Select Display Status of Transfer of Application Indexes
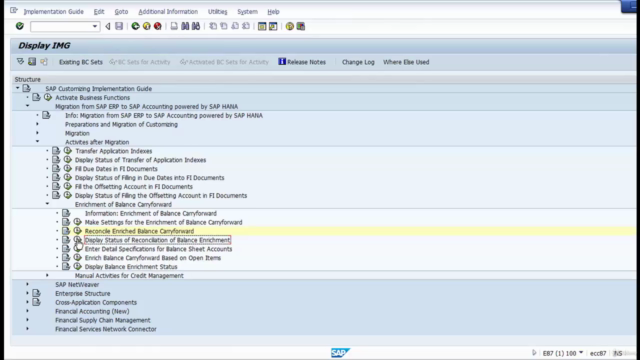Viewport: 640px width, 360px height. click(x=140, y=160)
